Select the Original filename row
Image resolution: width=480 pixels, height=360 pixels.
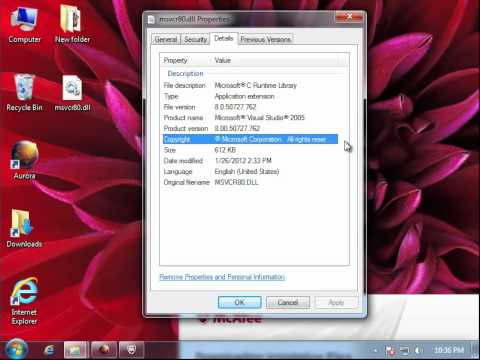tap(250, 182)
